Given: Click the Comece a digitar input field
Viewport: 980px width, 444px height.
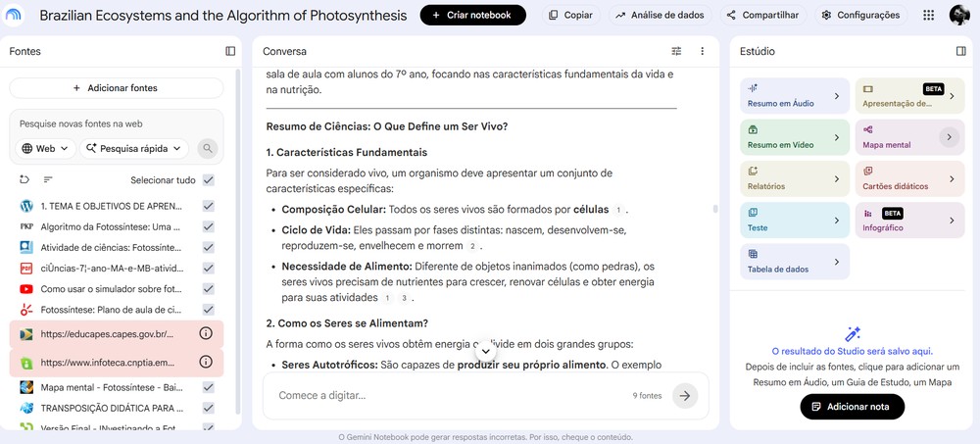Looking at the screenshot, I should 450,396.
